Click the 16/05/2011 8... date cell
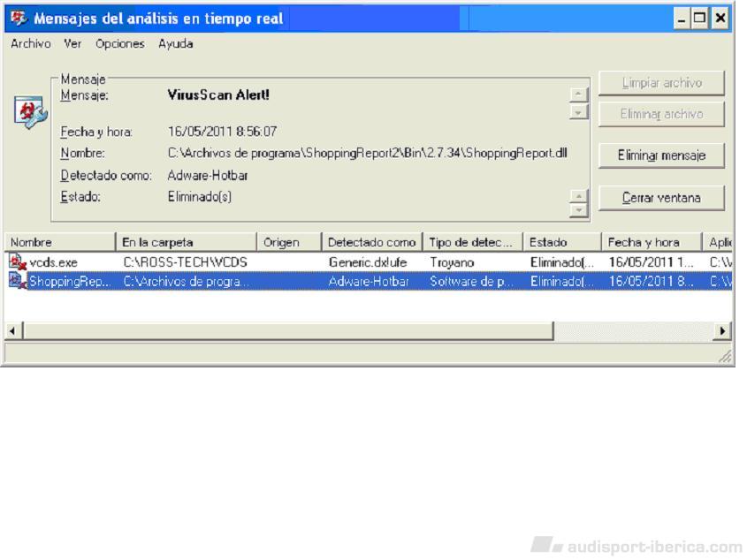 tap(651, 282)
